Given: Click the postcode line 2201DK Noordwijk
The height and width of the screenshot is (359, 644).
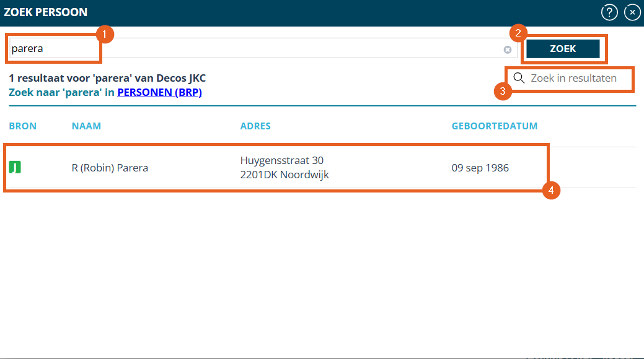Looking at the screenshot, I should (x=285, y=175).
